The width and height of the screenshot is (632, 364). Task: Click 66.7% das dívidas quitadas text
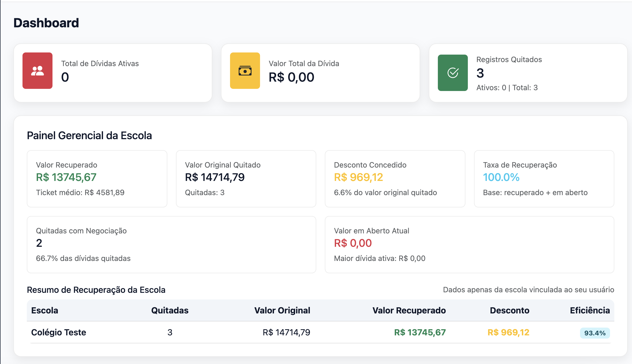pos(83,258)
